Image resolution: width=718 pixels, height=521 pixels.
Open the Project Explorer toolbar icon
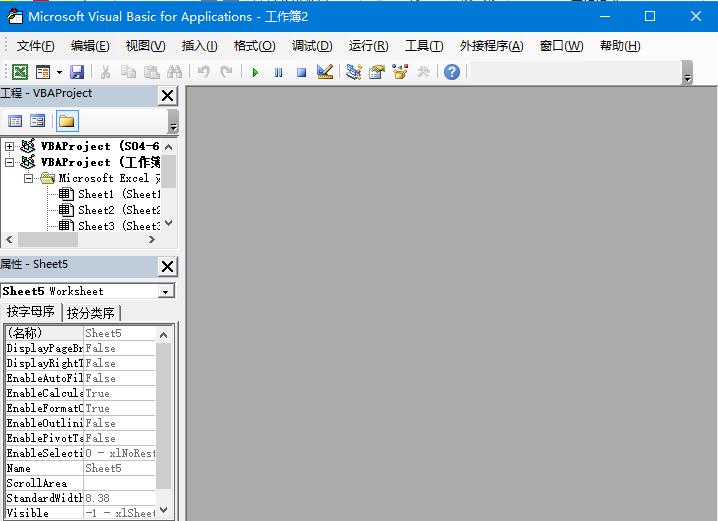353,72
